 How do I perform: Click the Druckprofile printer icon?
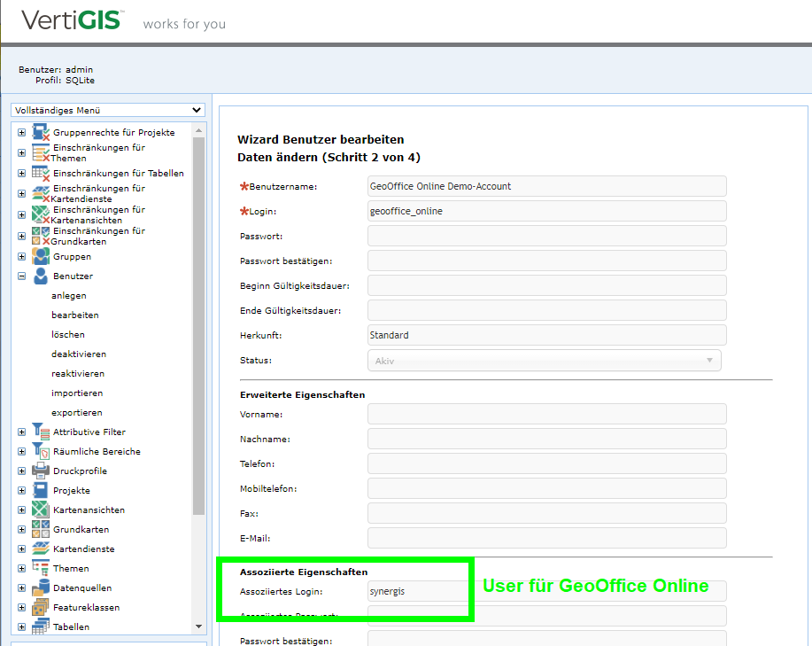pos(41,471)
